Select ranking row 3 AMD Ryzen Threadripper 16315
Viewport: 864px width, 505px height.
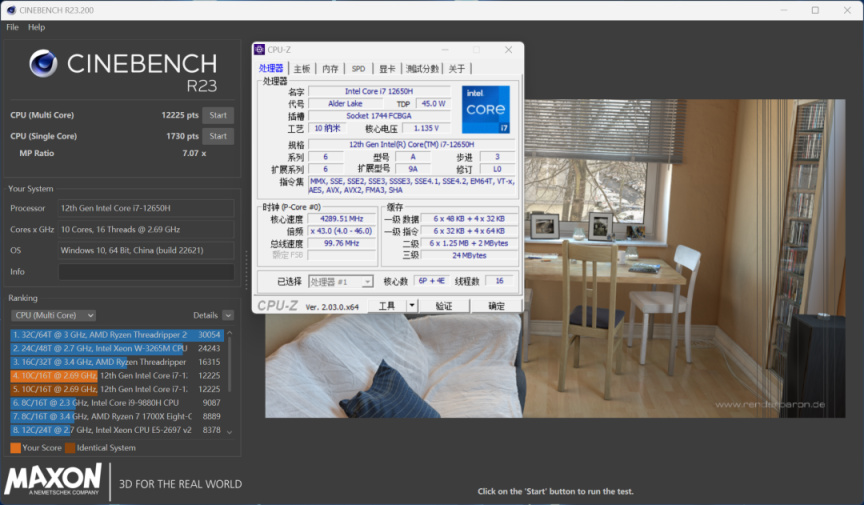[117, 362]
